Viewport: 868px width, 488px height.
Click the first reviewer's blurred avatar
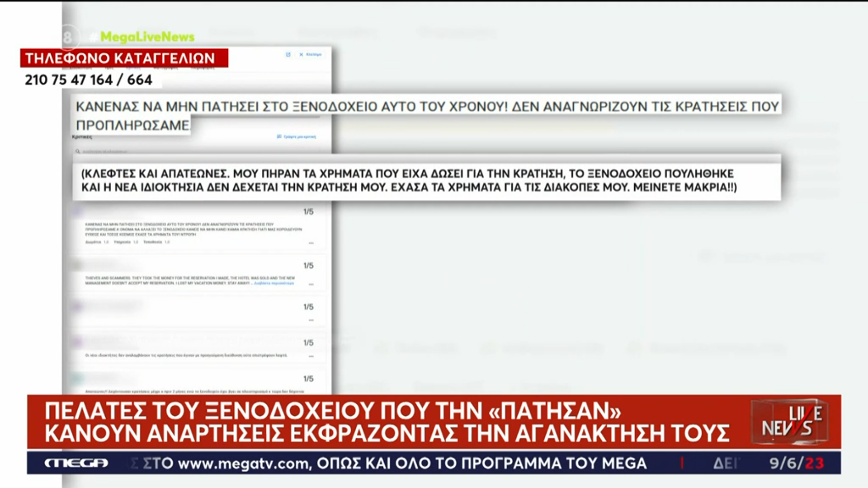[x=77, y=211]
